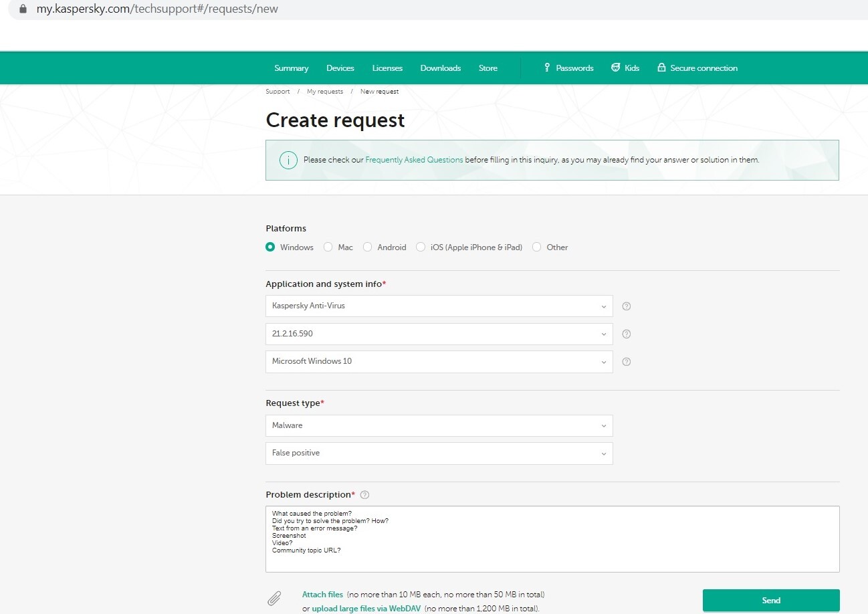Open the Frequently Asked Questions link
Viewport: 868px width, 614px height.
pos(414,160)
